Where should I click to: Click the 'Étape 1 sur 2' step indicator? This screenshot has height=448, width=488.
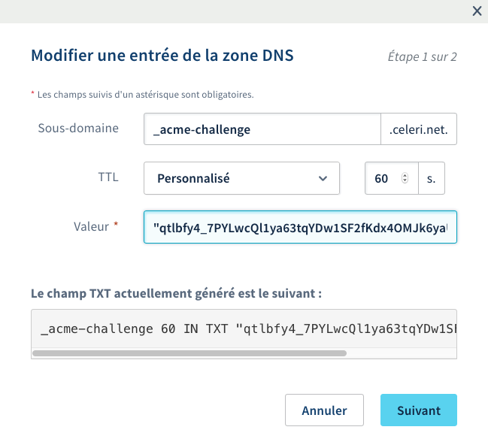click(x=423, y=56)
